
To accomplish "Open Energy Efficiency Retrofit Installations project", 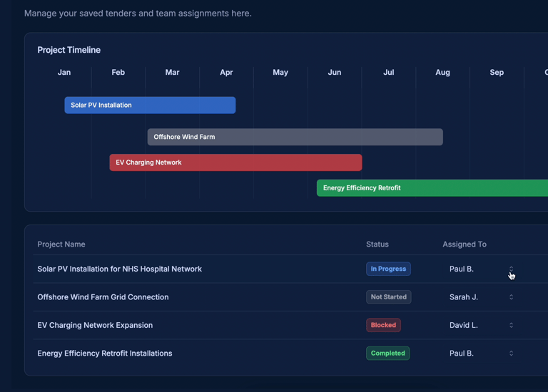I will [x=105, y=354].
